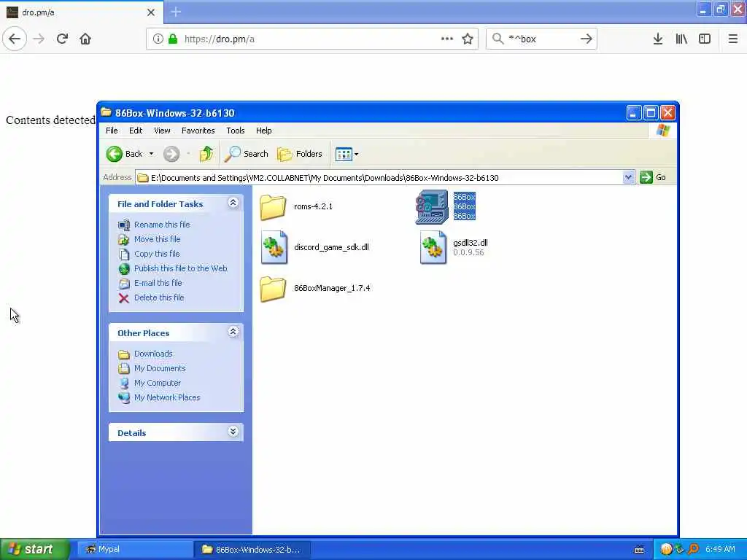Select the 86BoxManager_1.7.4 folder
The image size is (747, 560).
[x=315, y=288]
